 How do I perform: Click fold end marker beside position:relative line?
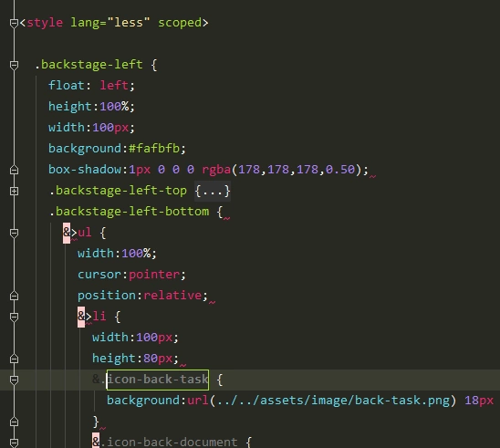tap(14, 296)
